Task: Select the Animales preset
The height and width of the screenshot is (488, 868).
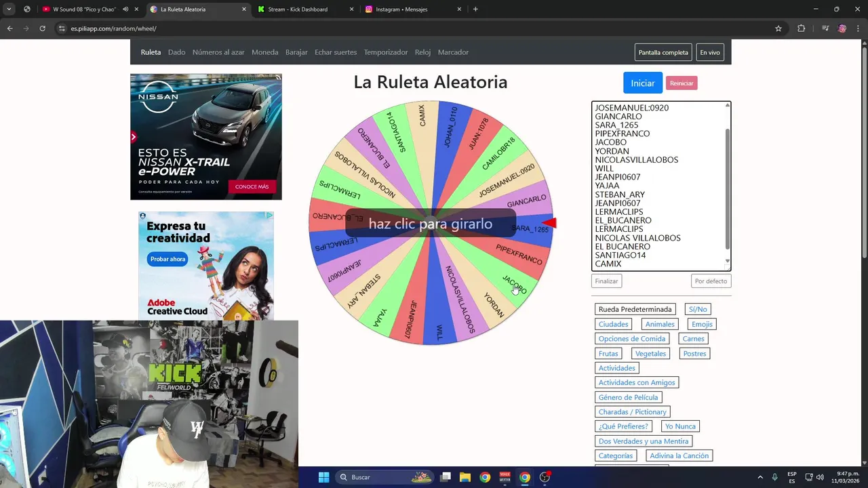Action: click(x=660, y=324)
